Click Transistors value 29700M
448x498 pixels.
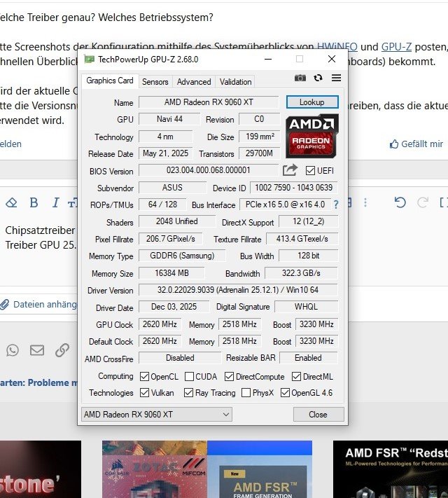[260, 153]
